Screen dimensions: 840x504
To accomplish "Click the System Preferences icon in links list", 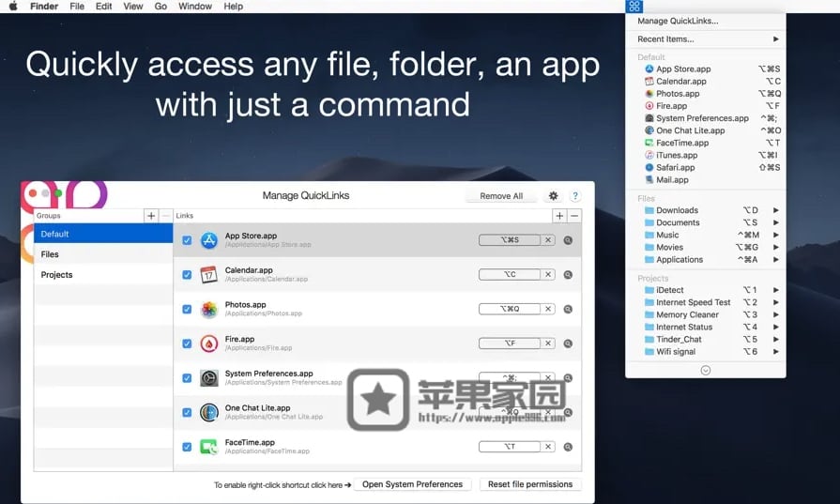I will coord(209,378).
